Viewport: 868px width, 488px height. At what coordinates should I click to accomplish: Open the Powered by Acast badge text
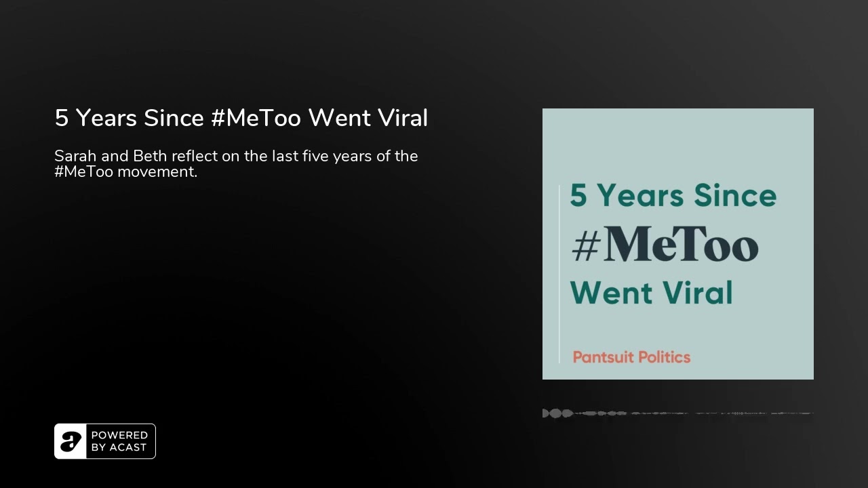[119, 441]
